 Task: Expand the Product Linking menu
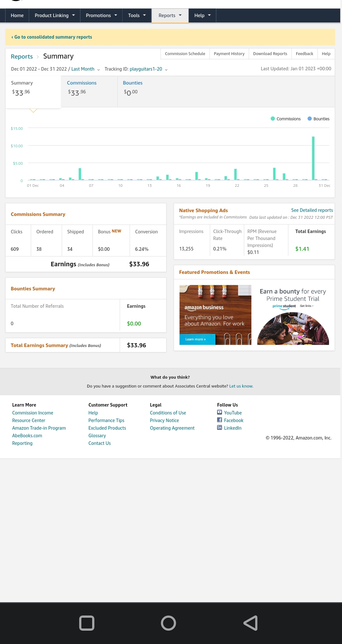[x=55, y=16]
